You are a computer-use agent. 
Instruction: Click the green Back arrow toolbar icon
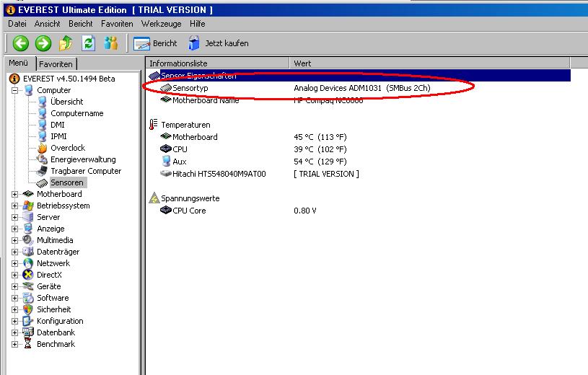click(21, 43)
